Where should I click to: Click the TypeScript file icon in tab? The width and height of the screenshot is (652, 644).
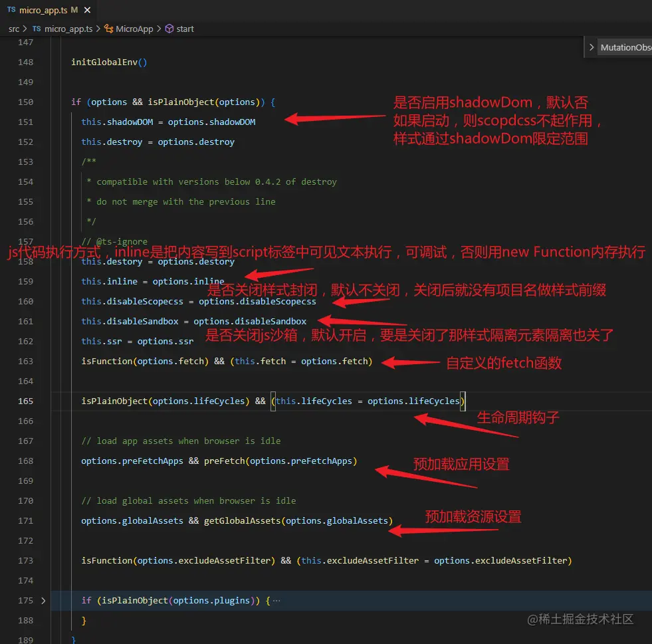coord(11,9)
